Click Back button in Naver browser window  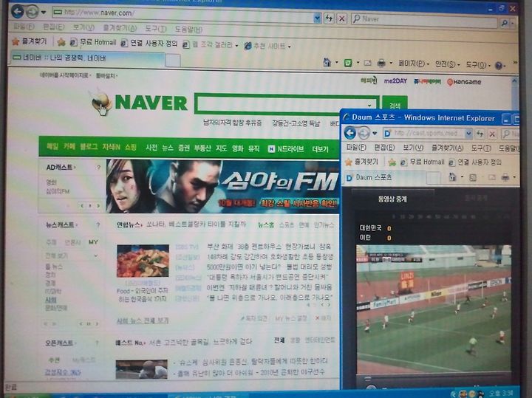(18, 12)
